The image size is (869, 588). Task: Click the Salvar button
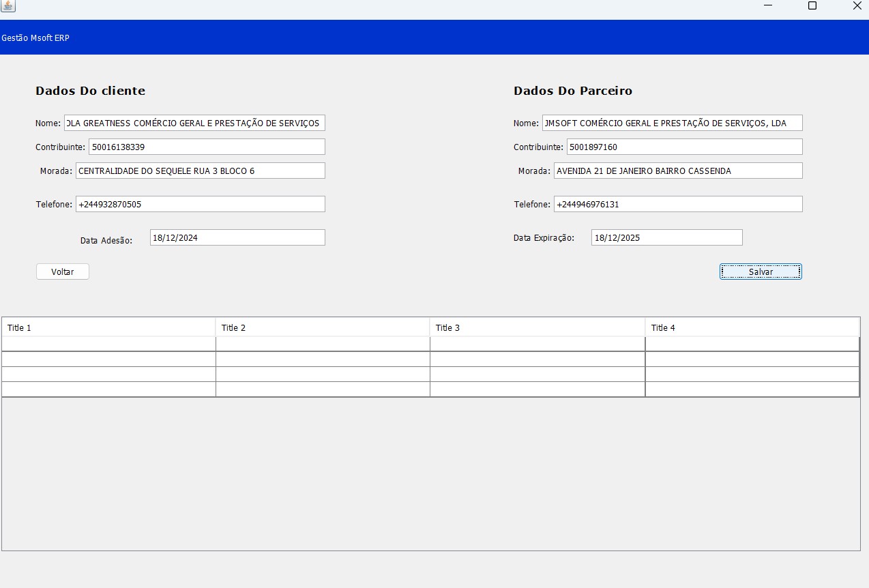coord(760,271)
